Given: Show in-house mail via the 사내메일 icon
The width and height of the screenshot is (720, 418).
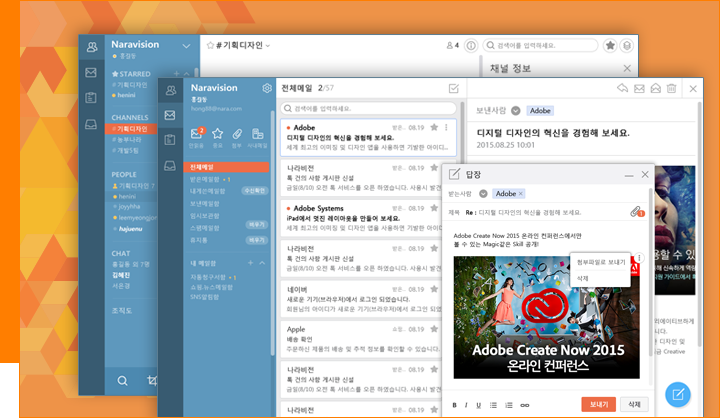Looking at the screenshot, I should click(x=258, y=134).
